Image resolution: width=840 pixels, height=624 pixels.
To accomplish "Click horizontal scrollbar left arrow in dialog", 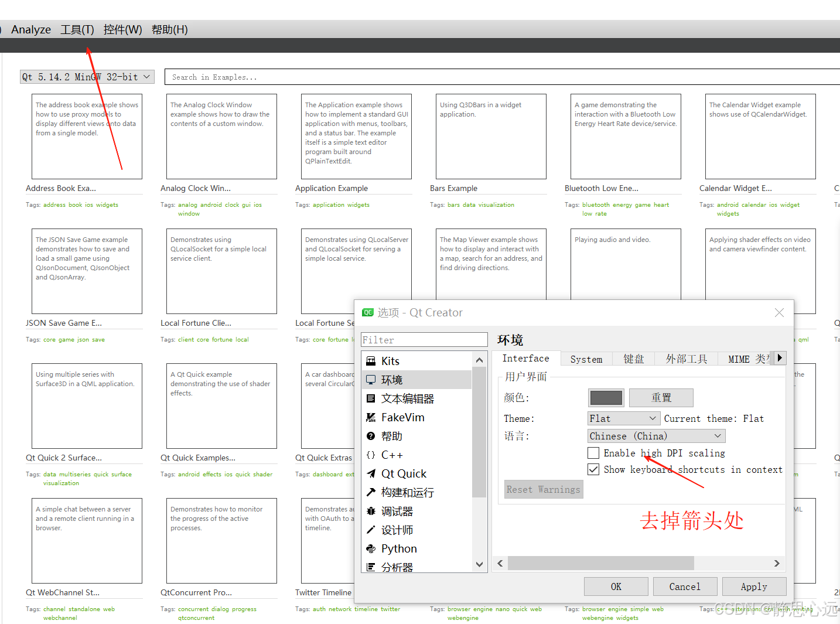I will pyautogui.click(x=500, y=563).
